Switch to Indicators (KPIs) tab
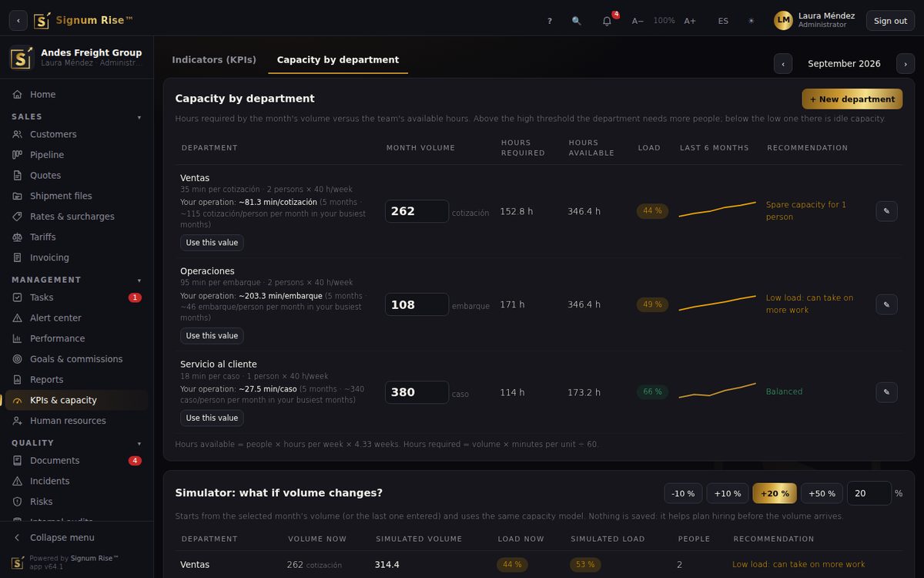 pyautogui.click(x=214, y=59)
